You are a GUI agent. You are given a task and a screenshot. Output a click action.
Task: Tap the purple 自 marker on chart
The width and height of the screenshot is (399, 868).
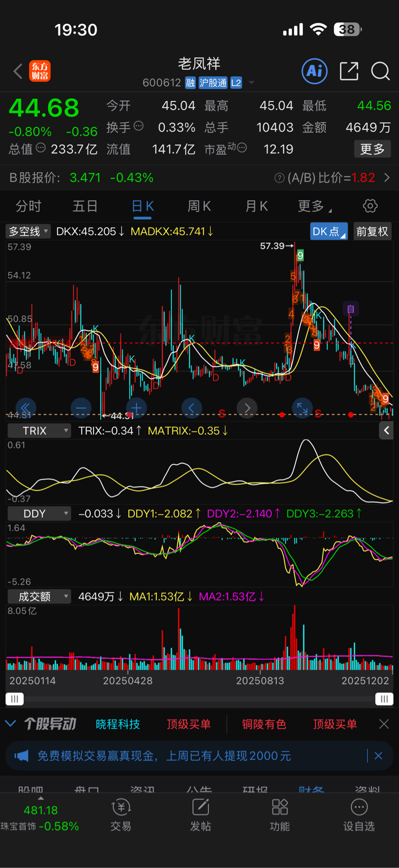click(x=351, y=309)
